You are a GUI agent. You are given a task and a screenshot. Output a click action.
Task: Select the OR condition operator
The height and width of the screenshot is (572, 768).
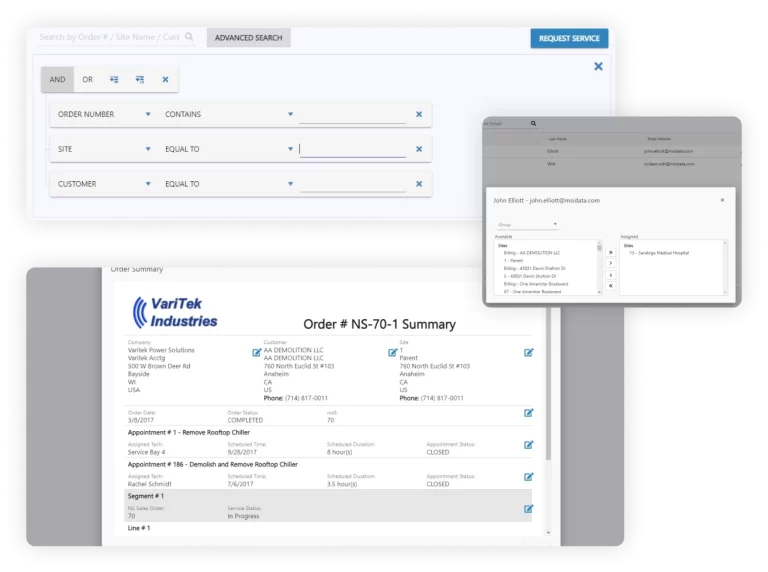point(87,79)
